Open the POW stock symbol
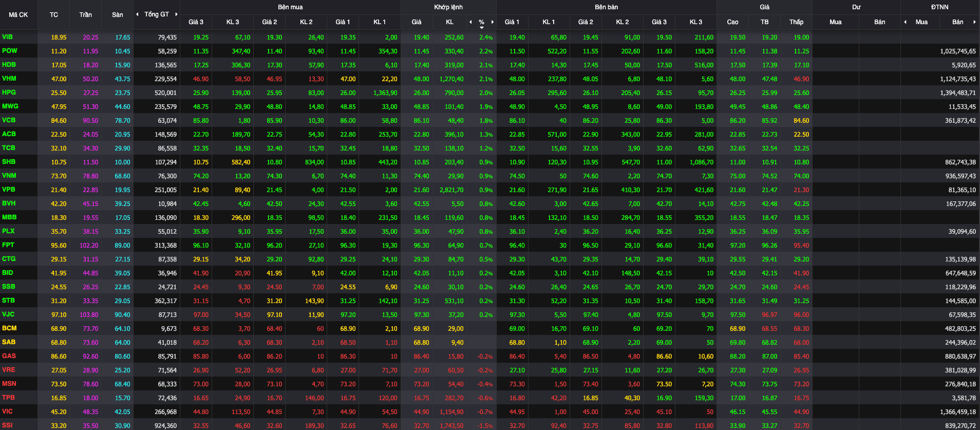The height and width of the screenshot is (430, 980). click(10, 51)
